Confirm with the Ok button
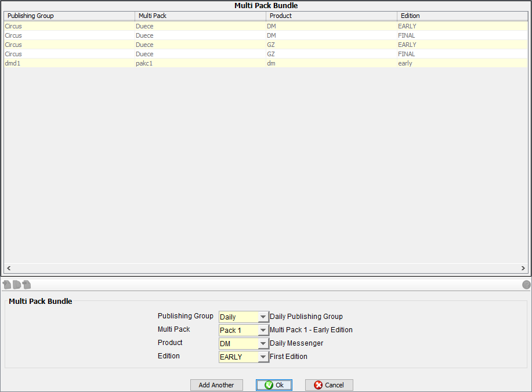 (274, 385)
